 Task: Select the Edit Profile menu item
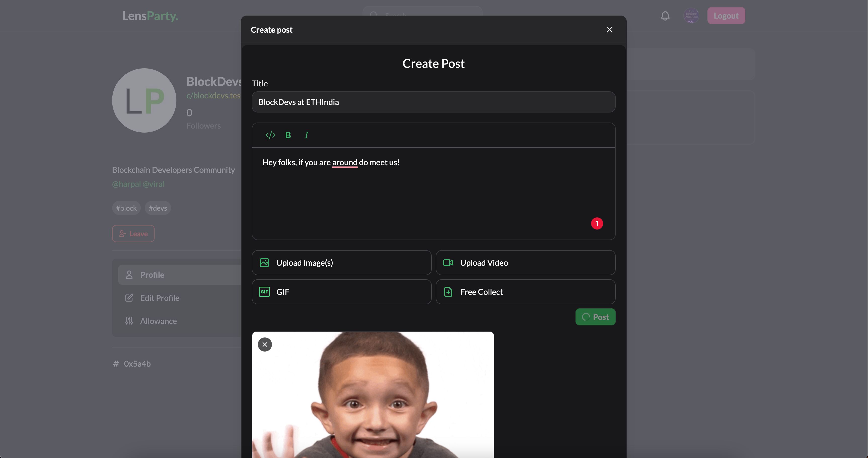pos(160,298)
